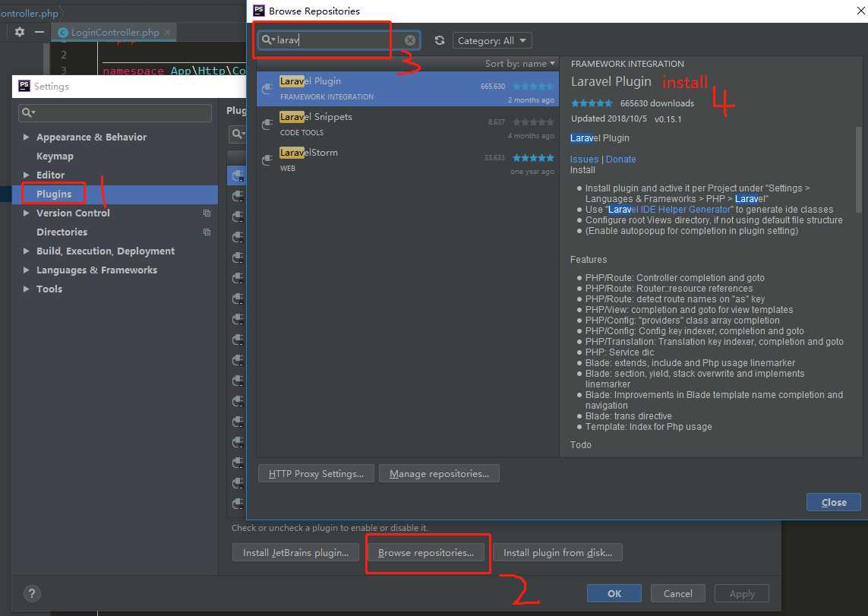The height and width of the screenshot is (616, 868).
Task: Click the LaravelStorm plugin icon
Action: [x=267, y=160]
